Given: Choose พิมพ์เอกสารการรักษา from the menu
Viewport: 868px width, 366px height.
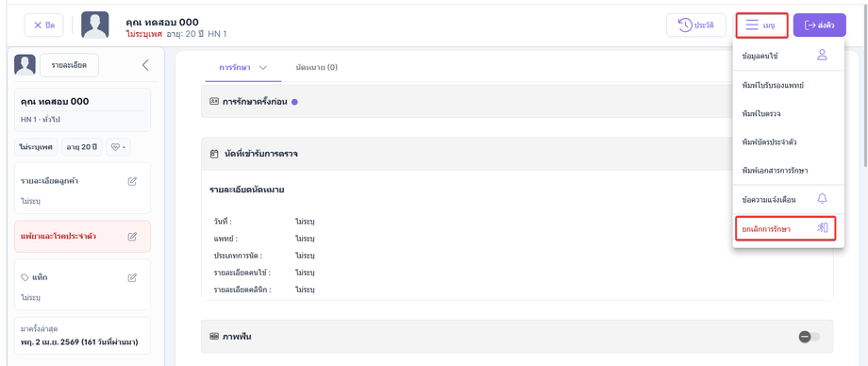Looking at the screenshot, I should tap(789, 170).
